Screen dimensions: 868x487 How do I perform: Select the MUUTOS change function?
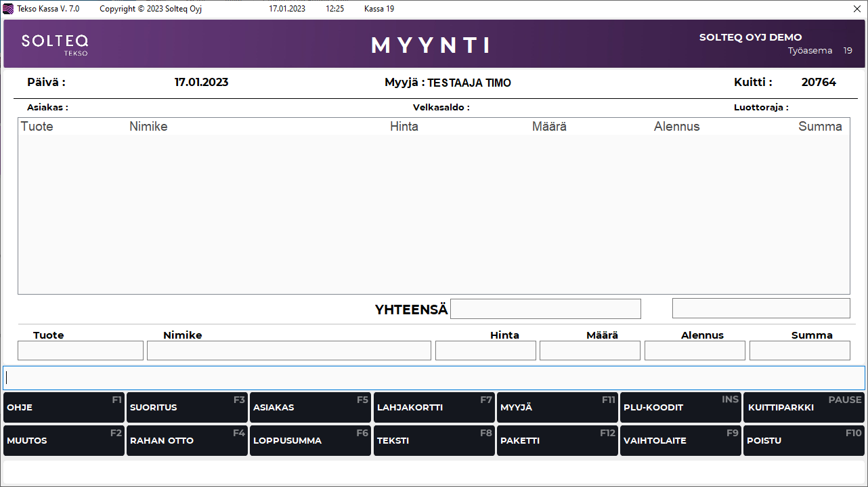pos(64,440)
